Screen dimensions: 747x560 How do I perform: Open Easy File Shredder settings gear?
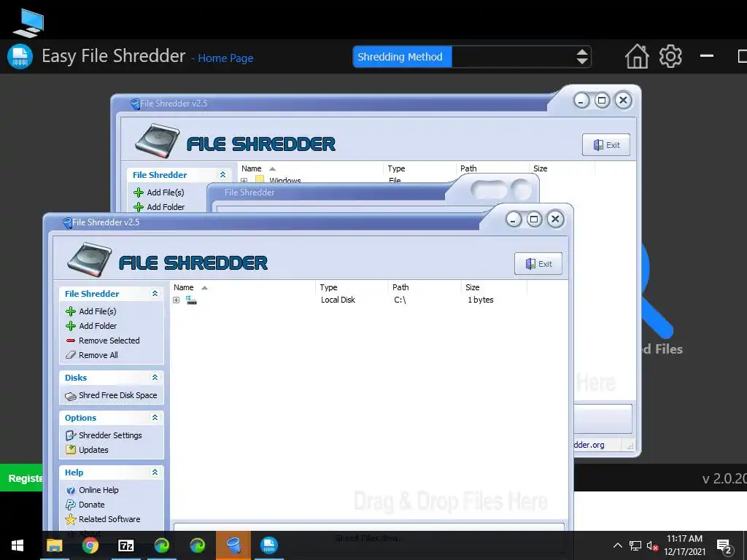(x=671, y=57)
